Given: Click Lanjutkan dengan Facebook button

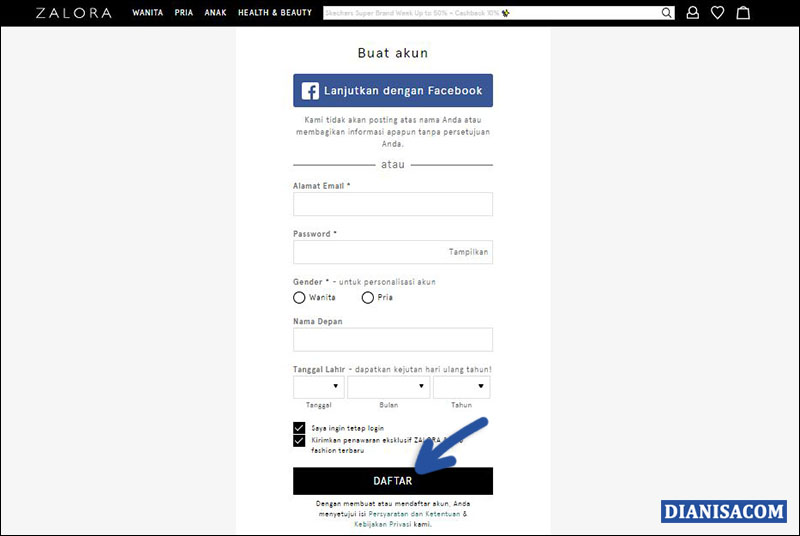Looking at the screenshot, I should [392, 90].
